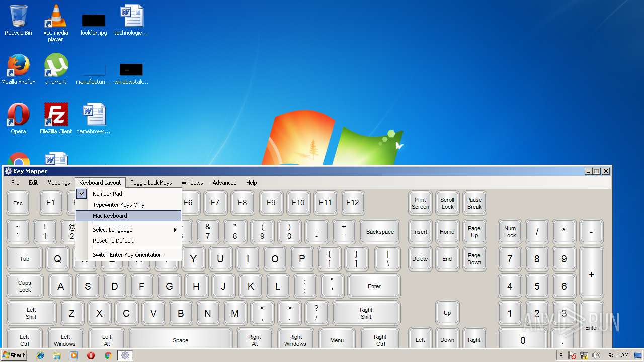Screen dimensions: 644x362
Task: Click the Right Shift key
Action: [x=366, y=313]
